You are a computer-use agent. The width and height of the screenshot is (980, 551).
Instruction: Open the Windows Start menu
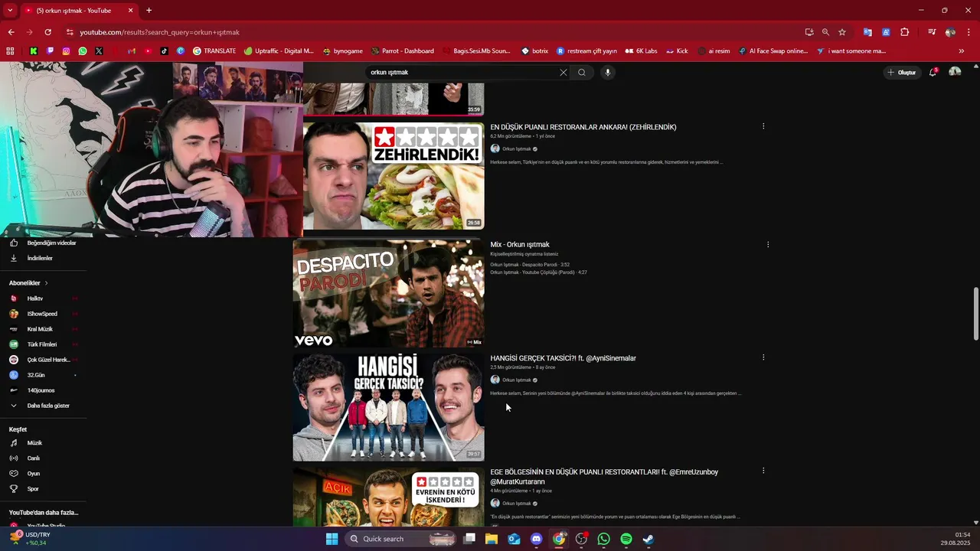pyautogui.click(x=332, y=539)
